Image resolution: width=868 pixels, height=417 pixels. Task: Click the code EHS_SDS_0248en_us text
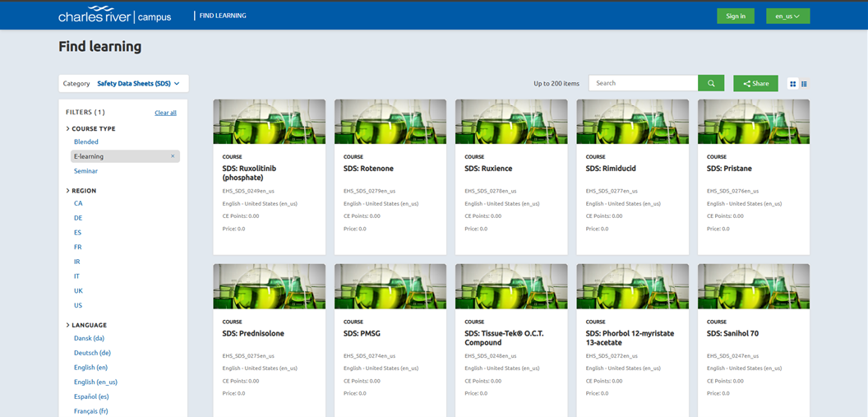[x=491, y=355]
